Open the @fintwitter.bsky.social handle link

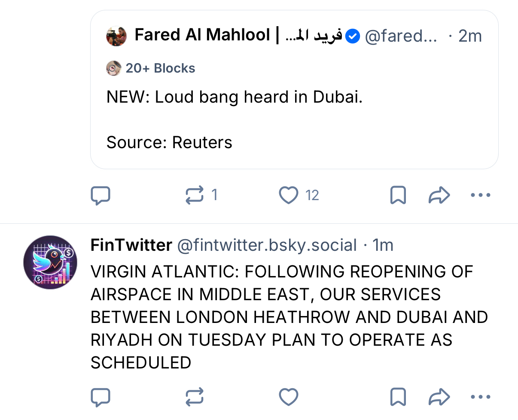267,245
